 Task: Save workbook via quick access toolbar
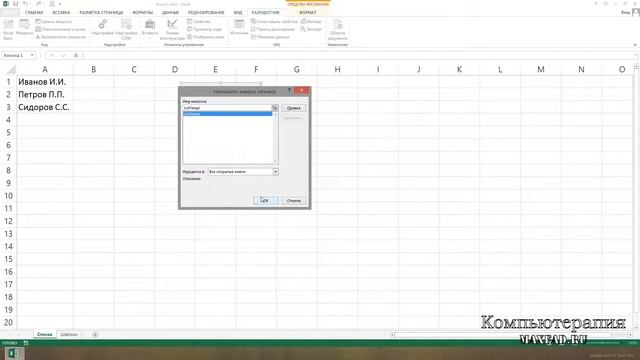point(16,4)
